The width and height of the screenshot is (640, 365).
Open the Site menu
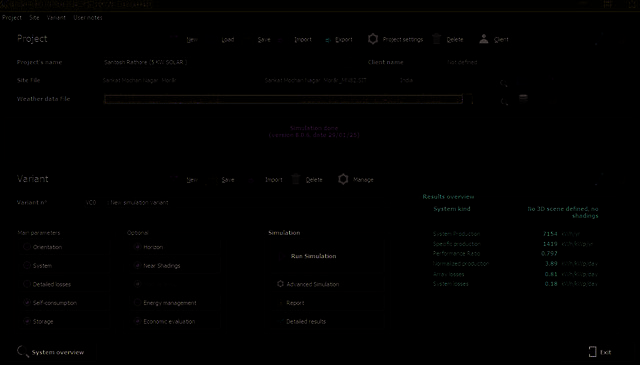tap(34, 18)
